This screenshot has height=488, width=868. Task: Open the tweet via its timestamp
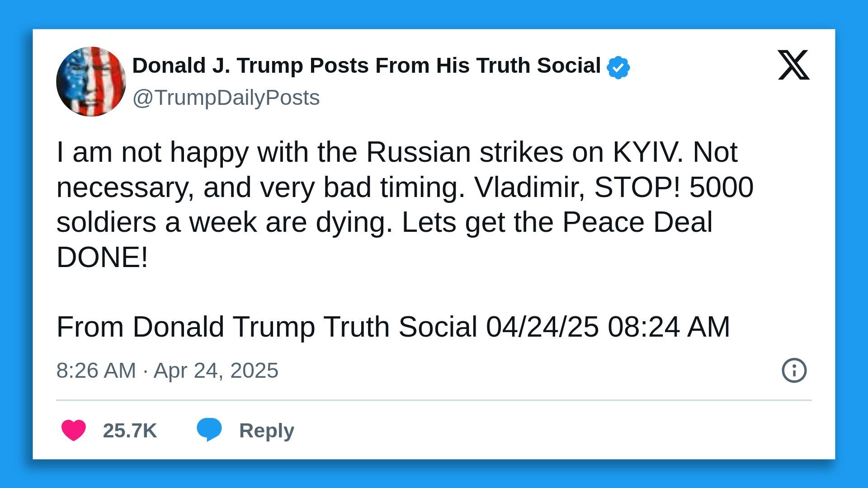tap(167, 371)
